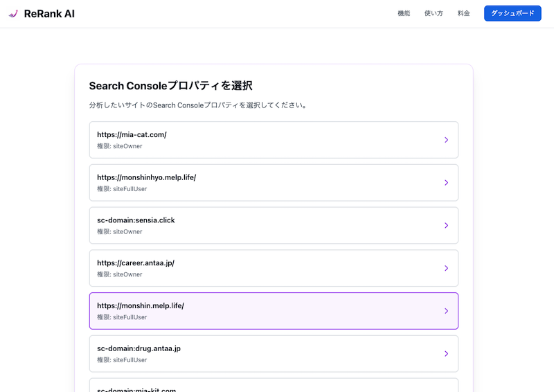Open the 機能 menu item
This screenshot has width=554, height=392.
coord(404,14)
